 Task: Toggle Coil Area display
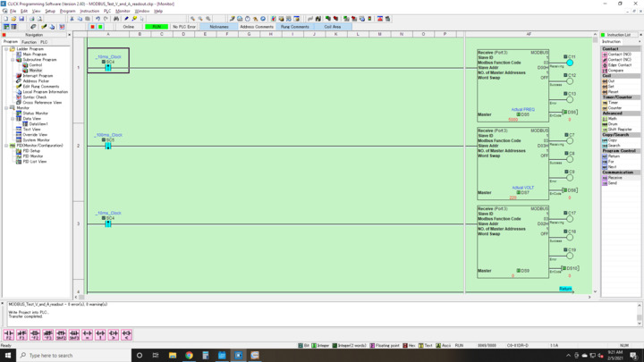click(332, 27)
